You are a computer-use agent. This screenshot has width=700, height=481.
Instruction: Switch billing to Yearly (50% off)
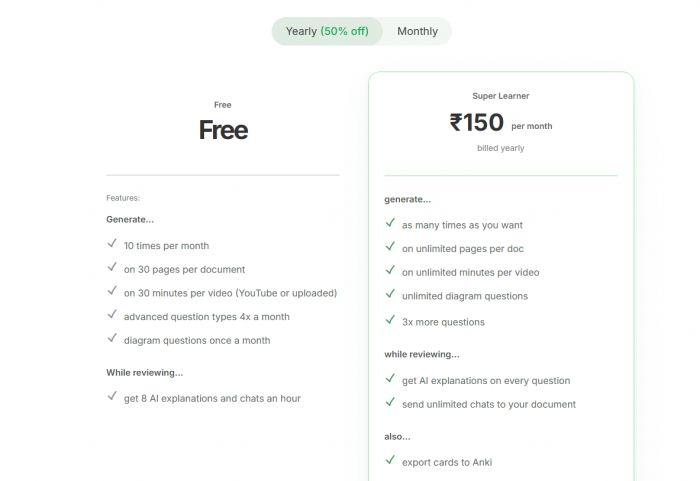click(x=327, y=31)
